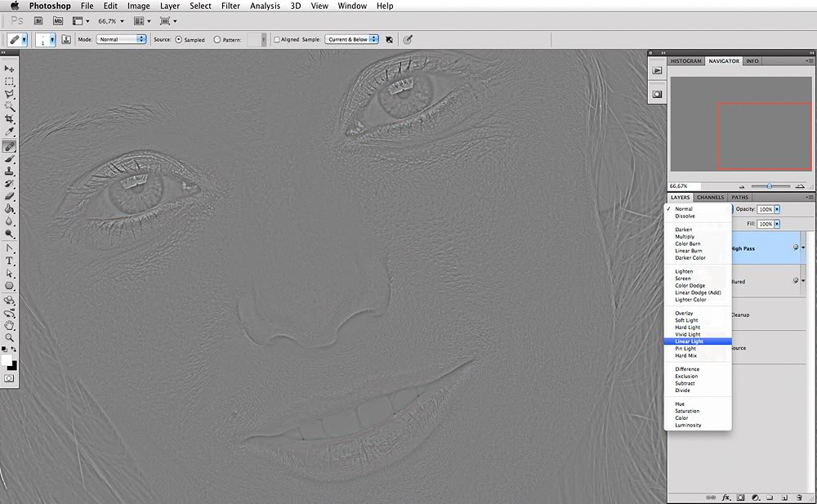Image resolution: width=817 pixels, height=504 pixels.
Task: Select the Healing Brush tool in toolbox
Action: click(x=9, y=146)
